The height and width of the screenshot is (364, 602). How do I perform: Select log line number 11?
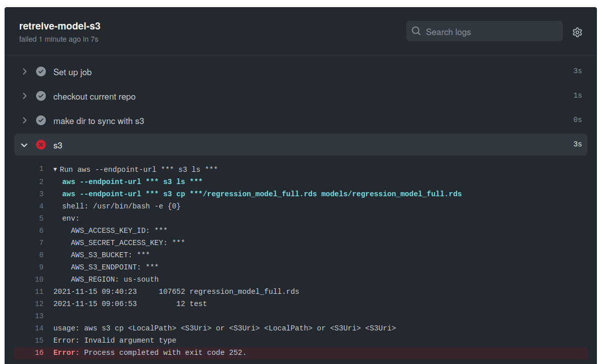[39, 291]
